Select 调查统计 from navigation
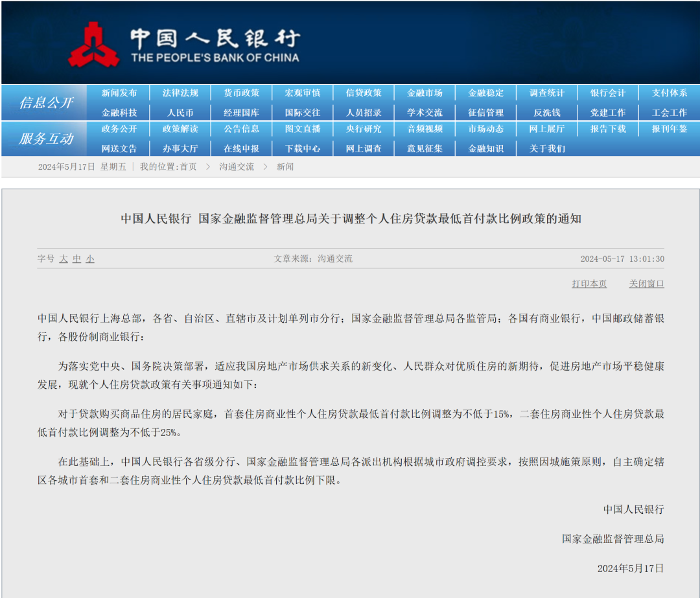The height and width of the screenshot is (598, 700). pyautogui.click(x=547, y=93)
